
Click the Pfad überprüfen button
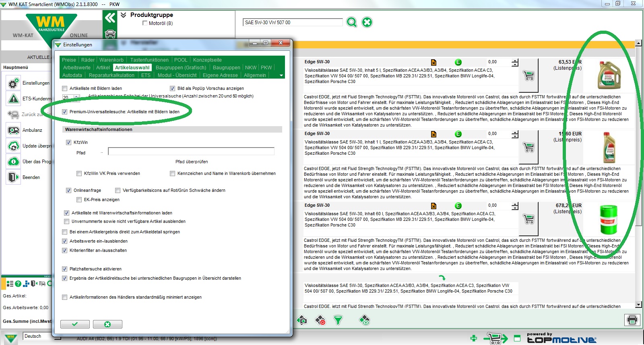pyautogui.click(x=192, y=162)
